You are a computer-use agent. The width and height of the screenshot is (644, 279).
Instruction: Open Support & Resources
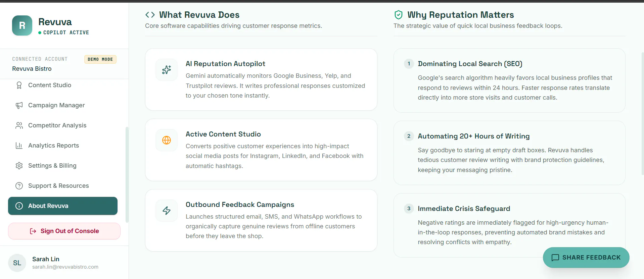pos(63,186)
